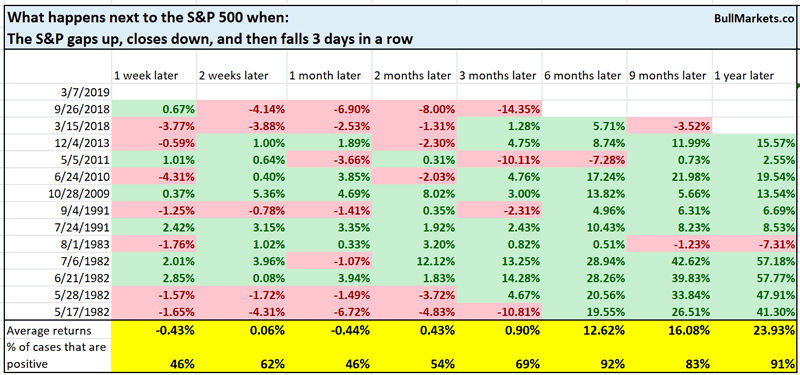Click the -0.43% average returns cell
The image size is (800, 375).
pos(154,330)
